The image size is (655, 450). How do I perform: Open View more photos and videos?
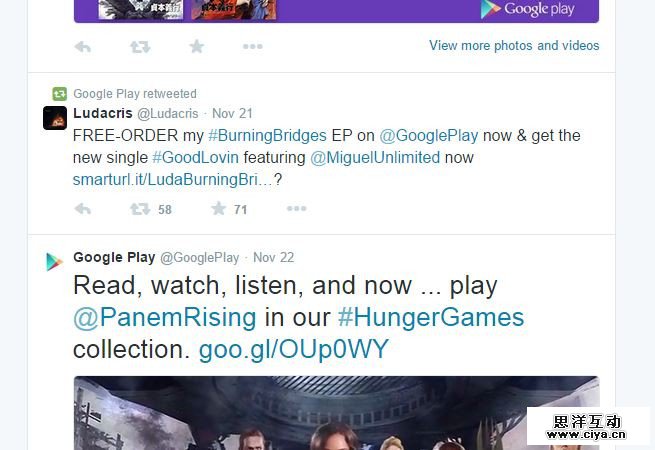pyautogui.click(x=514, y=45)
